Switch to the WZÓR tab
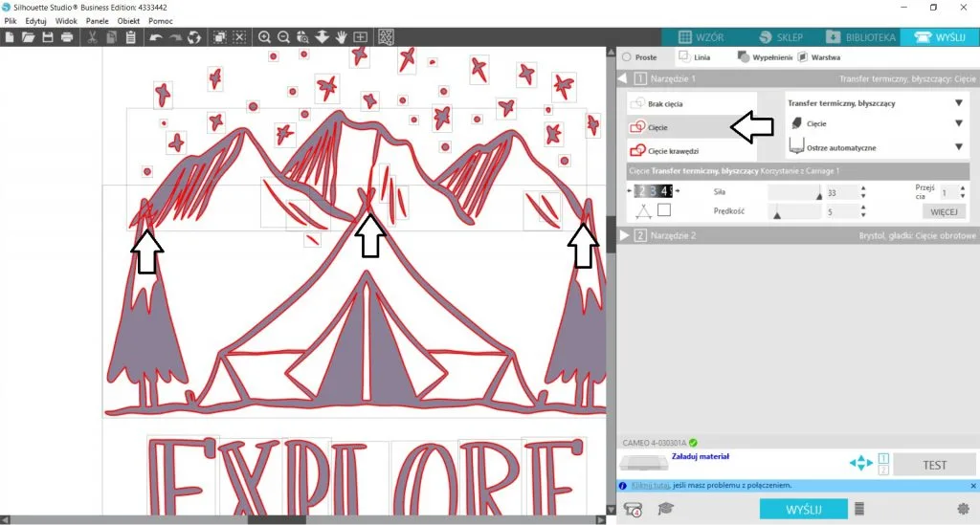 coord(702,37)
